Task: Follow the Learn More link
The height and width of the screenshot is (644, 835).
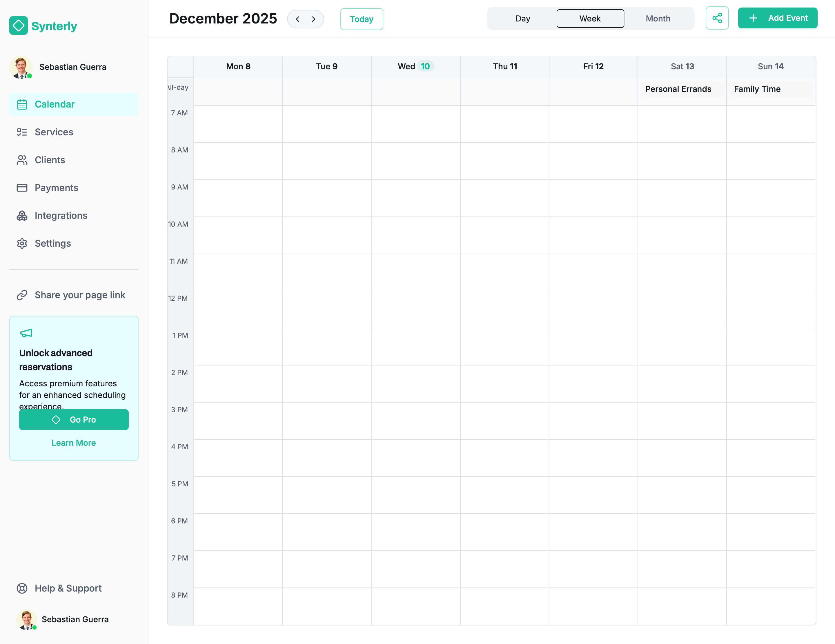Action: tap(74, 443)
